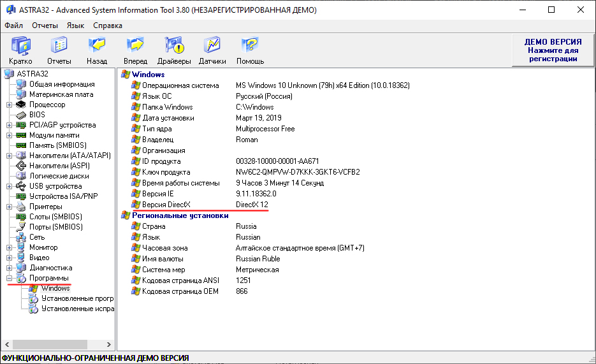This screenshot has height=364, width=596.
Task: Open the Файл menu
Action: click(x=13, y=25)
